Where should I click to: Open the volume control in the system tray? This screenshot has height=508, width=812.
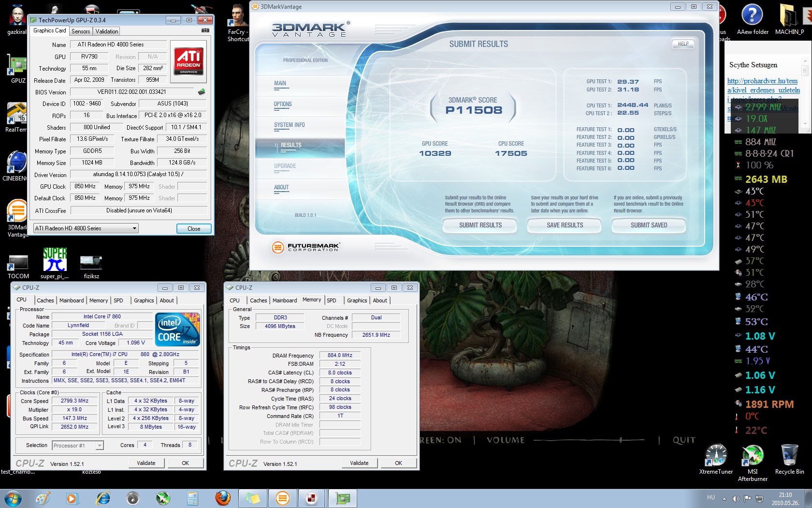736,498
